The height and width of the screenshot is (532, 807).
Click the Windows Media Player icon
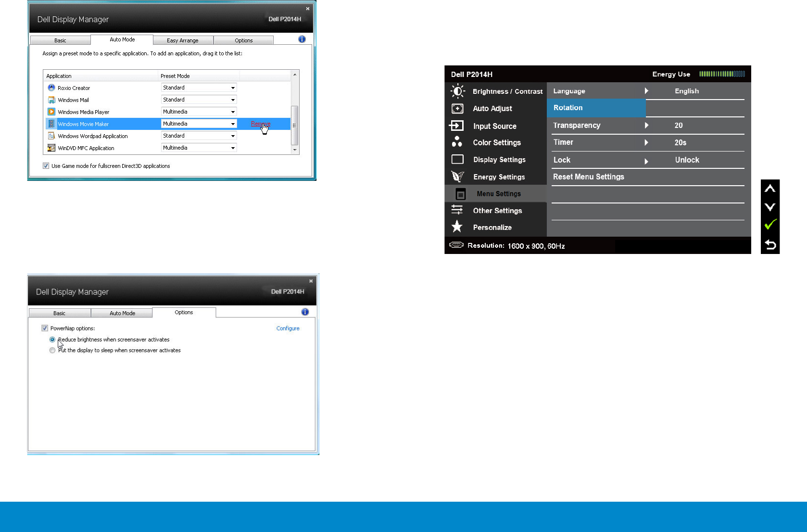[x=51, y=112]
